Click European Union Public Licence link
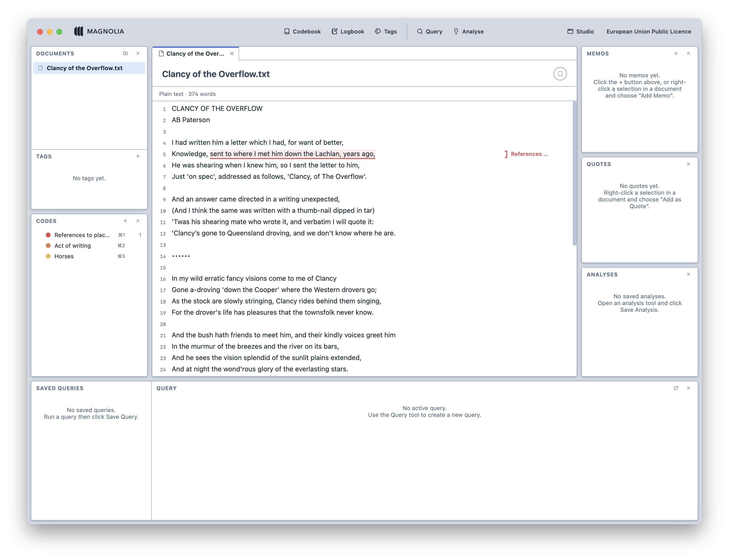This screenshot has height=560, width=729. click(649, 31)
